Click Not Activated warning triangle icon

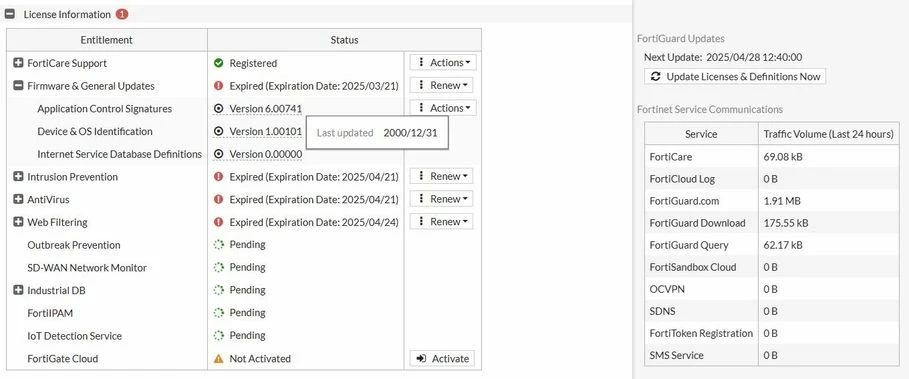click(x=218, y=359)
